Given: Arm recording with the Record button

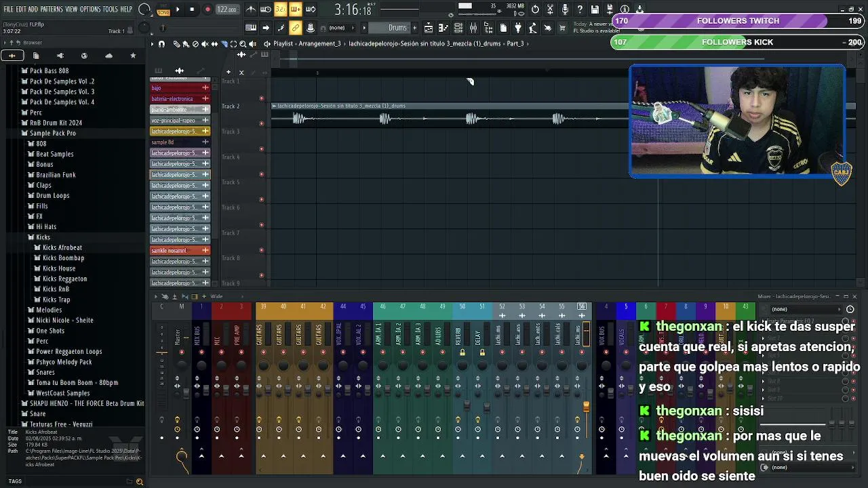Looking at the screenshot, I should click(x=208, y=9).
